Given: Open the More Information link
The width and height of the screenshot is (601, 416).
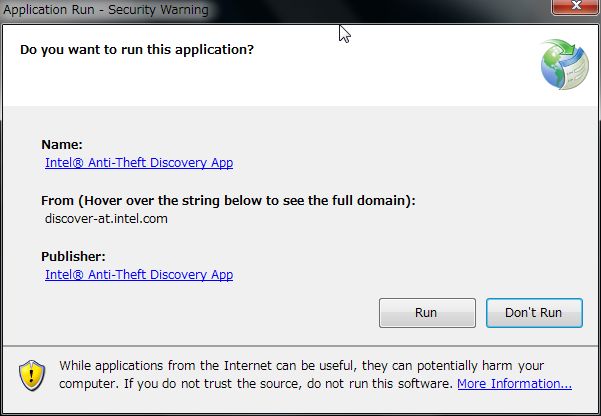Looking at the screenshot, I should (x=514, y=384).
